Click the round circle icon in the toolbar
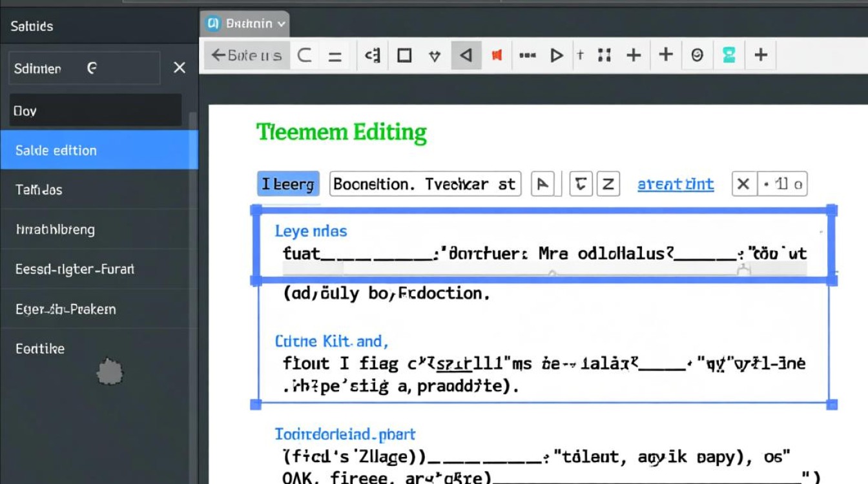Screen dimensions: 868x484 pos(697,55)
